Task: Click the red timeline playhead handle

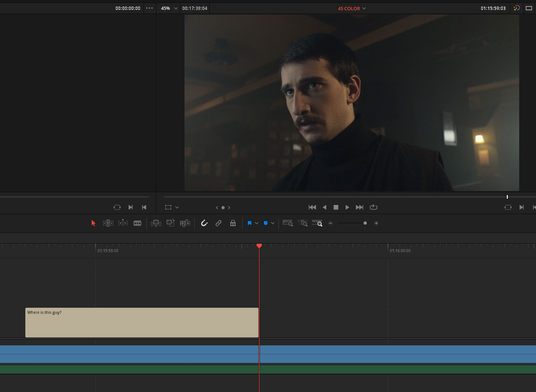Action: (259, 246)
